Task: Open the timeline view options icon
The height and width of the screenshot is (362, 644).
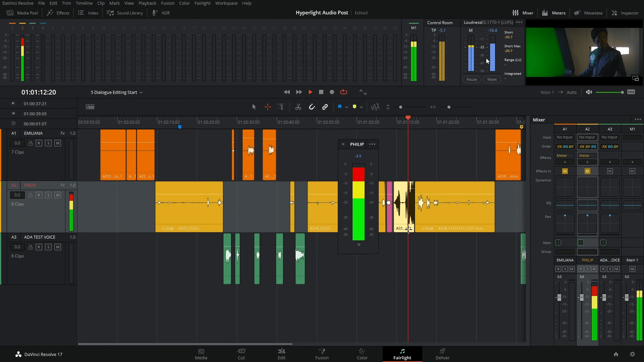Action: (x=90, y=107)
